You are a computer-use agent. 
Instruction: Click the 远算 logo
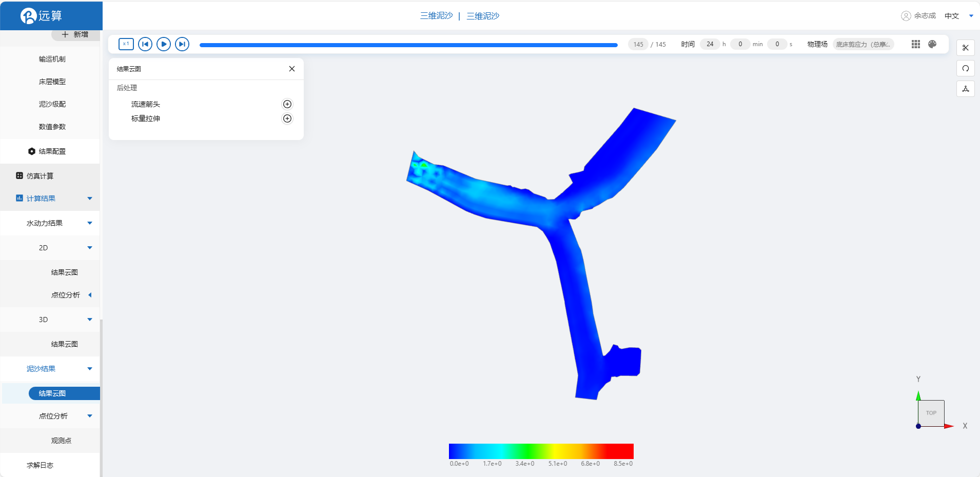tap(41, 16)
